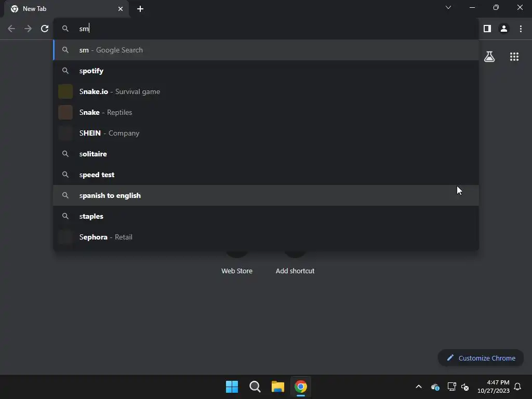Viewport: 532px width, 399px height.
Task: Open the Chrome side panel
Action: coord(487,29)
